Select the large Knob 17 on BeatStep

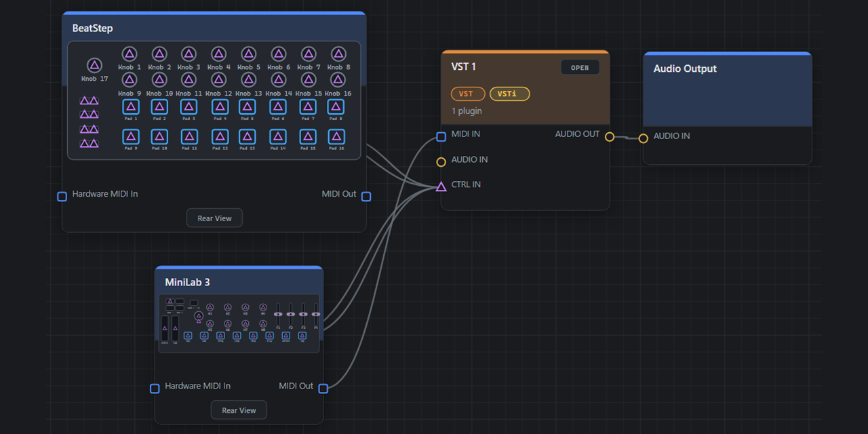click(94, 66)
